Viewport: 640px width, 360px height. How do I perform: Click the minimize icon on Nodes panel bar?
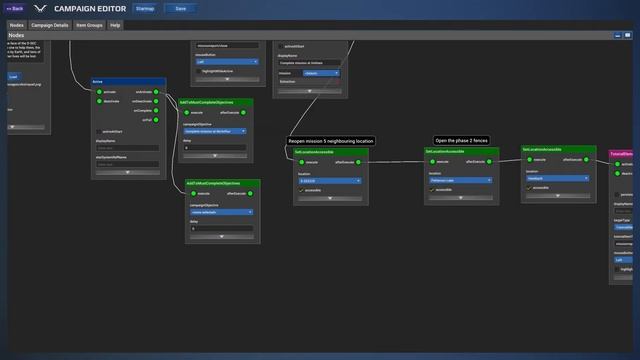[x=618, y=36]
